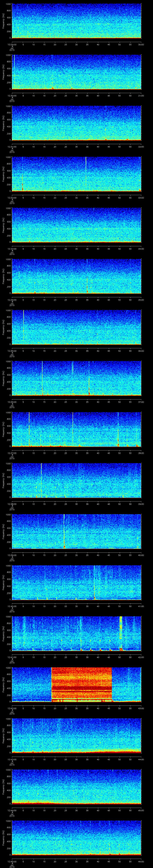The width and height of the screenshot is (153, 868).
Task: Click the "12:40:00" start time label
Action: click(x=12, y=606)
